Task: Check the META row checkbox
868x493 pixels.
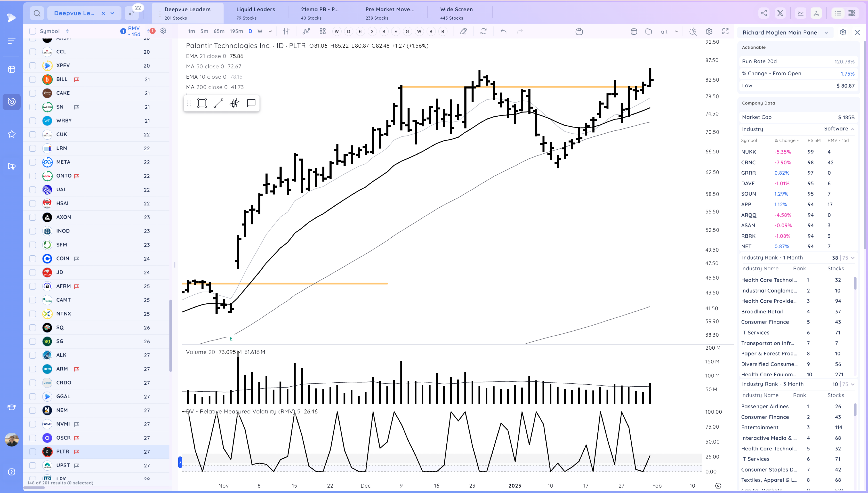Action: coord(33,162)
